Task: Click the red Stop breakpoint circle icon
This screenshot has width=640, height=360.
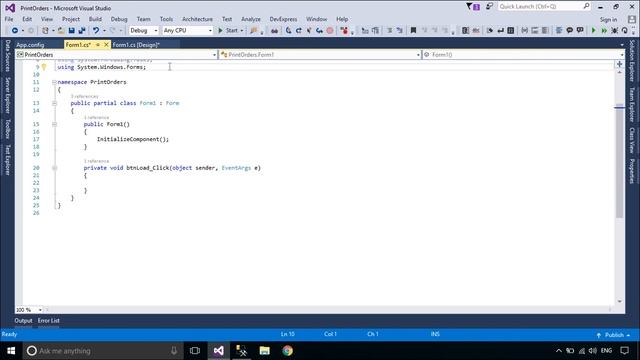Action: point(330,31)
